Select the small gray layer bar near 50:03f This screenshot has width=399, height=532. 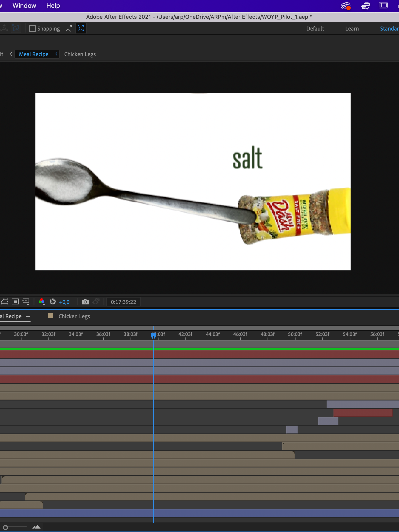click(292, 429)
